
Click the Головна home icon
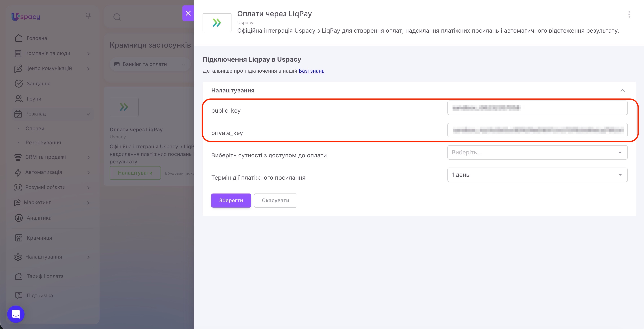pyautogui.click(x=19, y=38)
